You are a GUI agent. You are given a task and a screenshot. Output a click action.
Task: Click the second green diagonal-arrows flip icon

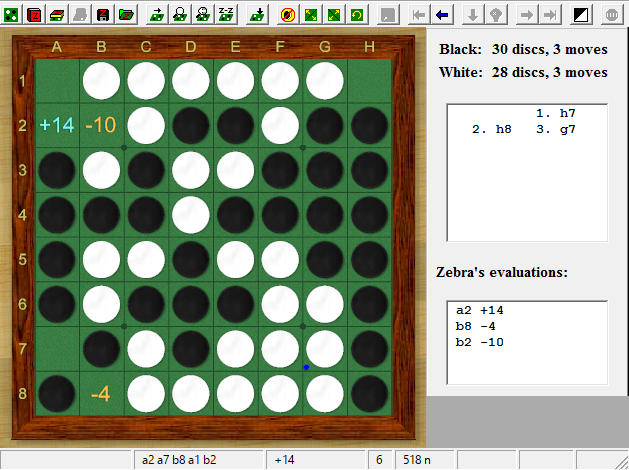pyautogui.click(x=334, y=15)
